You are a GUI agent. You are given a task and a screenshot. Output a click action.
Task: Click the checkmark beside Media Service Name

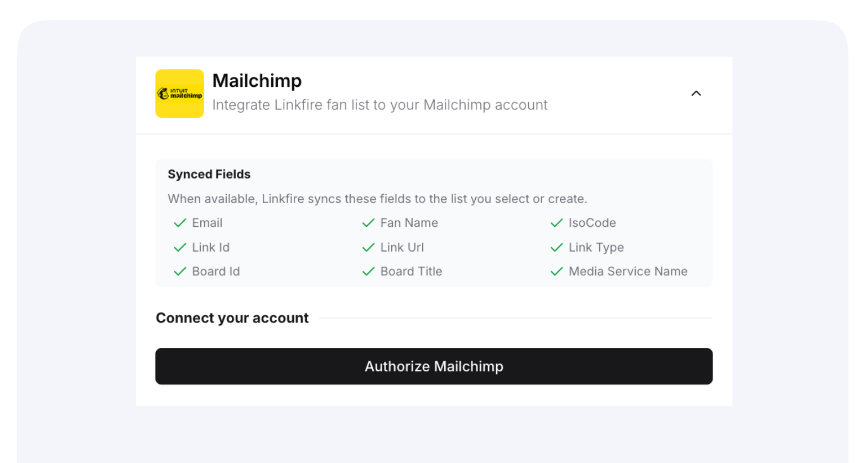point(557,272)
